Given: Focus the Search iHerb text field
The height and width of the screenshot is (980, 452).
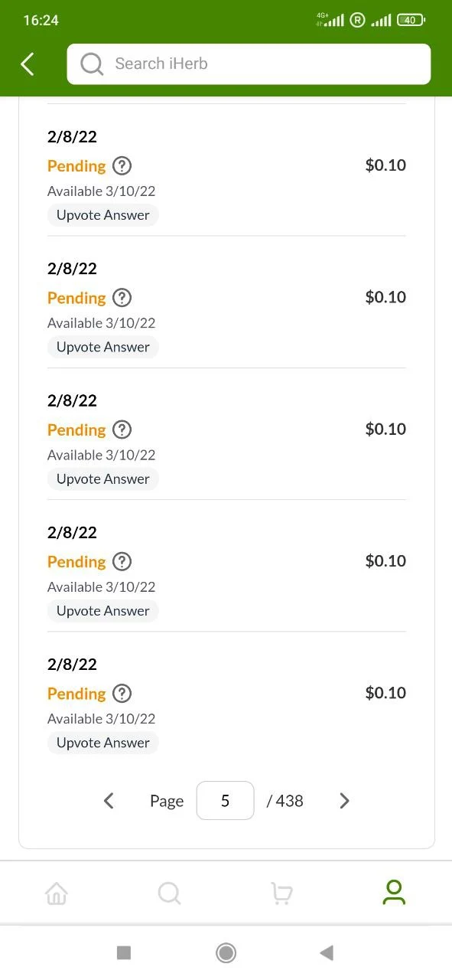Looking at the screenshot, I should pyautogui.click(x=249, y=64).
